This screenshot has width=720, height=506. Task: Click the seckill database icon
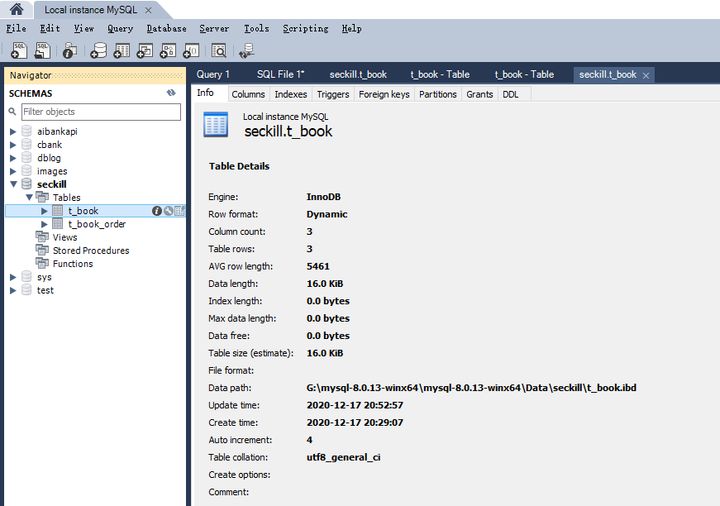click(x=27, y=184)
